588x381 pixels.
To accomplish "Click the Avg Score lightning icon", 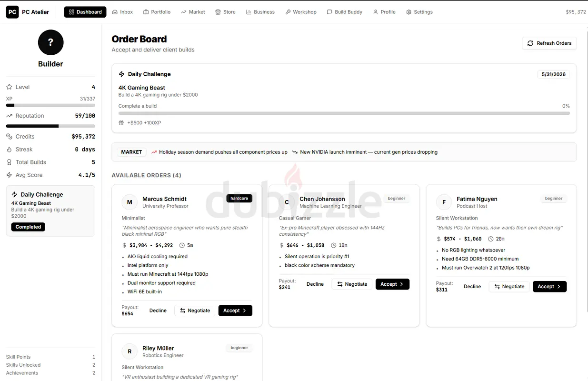I will 9,175.
